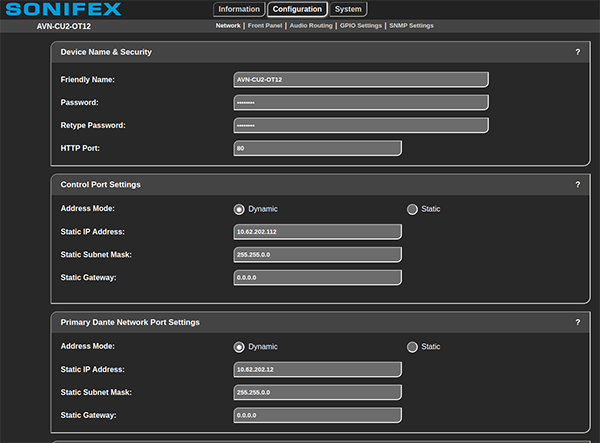Click the HTTP Port input field
Screen dimensions: 600x443
[318, 148]
